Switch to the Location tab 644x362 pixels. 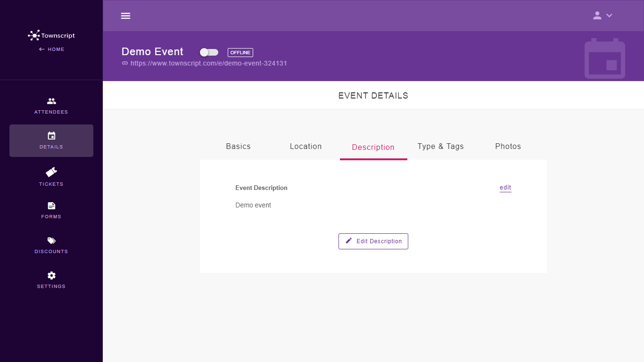tap(306, 146)
